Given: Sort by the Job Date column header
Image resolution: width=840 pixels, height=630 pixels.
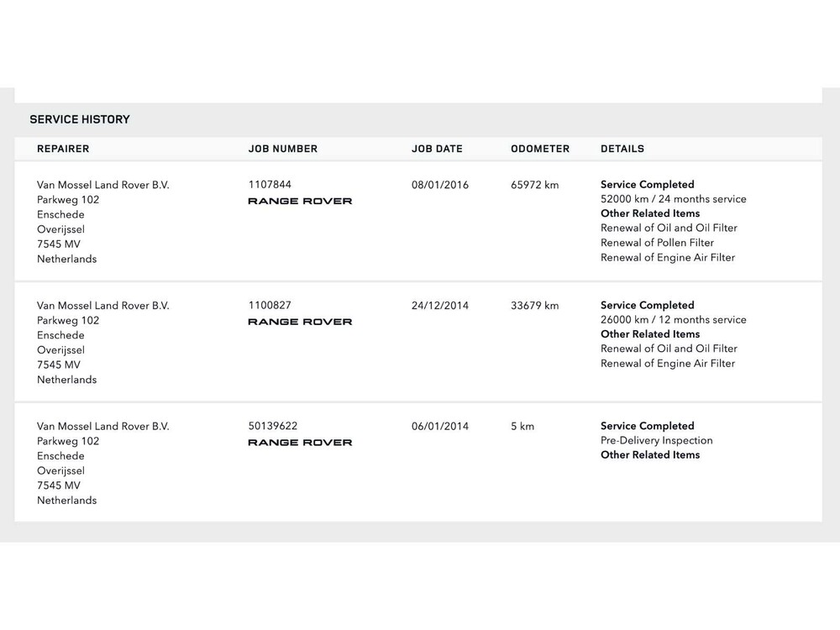Looking at the screenshot, I should [x=437, y=150].
